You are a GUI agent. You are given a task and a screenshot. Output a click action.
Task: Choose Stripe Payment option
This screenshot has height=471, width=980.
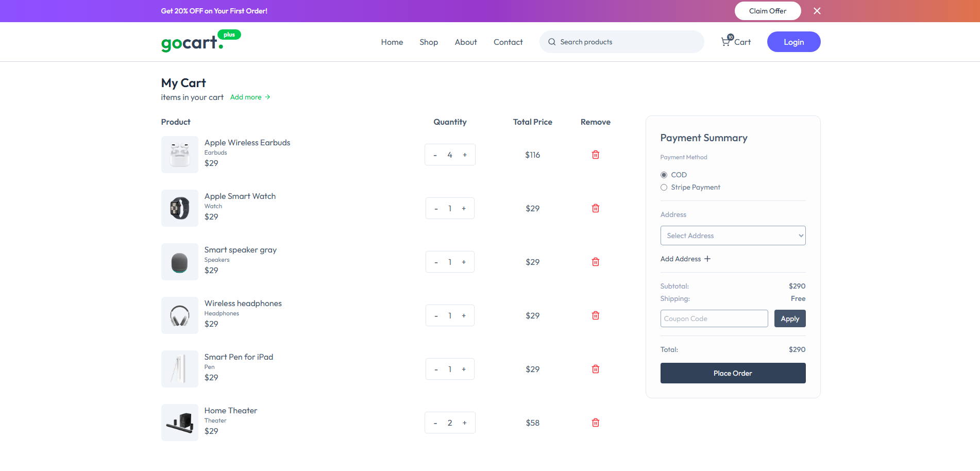coord(664,188)
